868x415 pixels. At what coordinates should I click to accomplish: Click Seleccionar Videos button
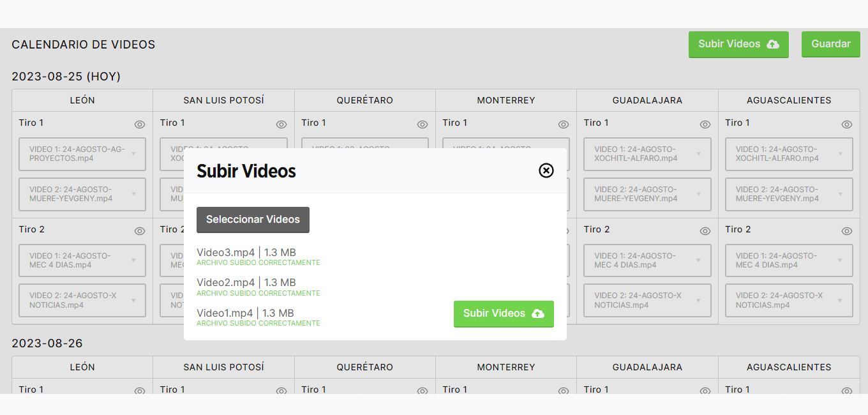tap(253, 220)
